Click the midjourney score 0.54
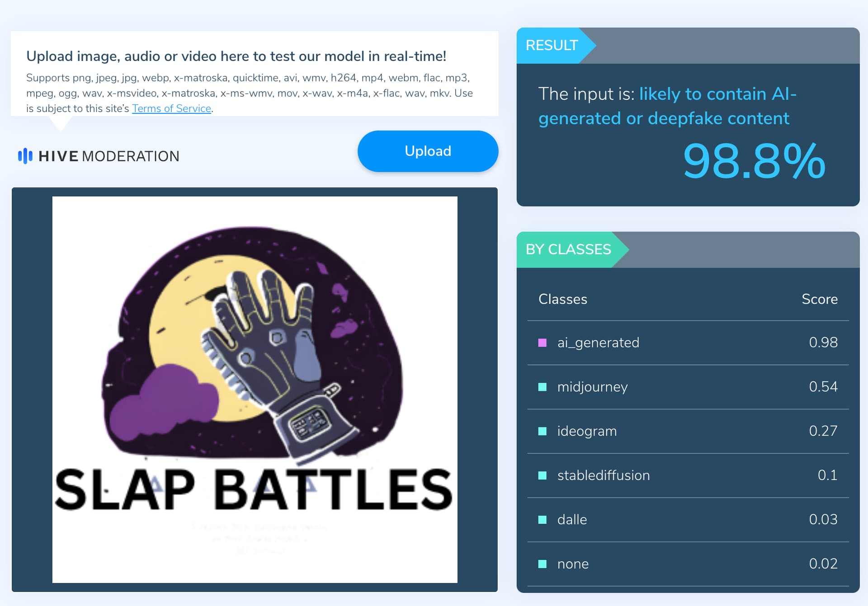The height and width of the screenshot is (606, 868). point(823,387)
